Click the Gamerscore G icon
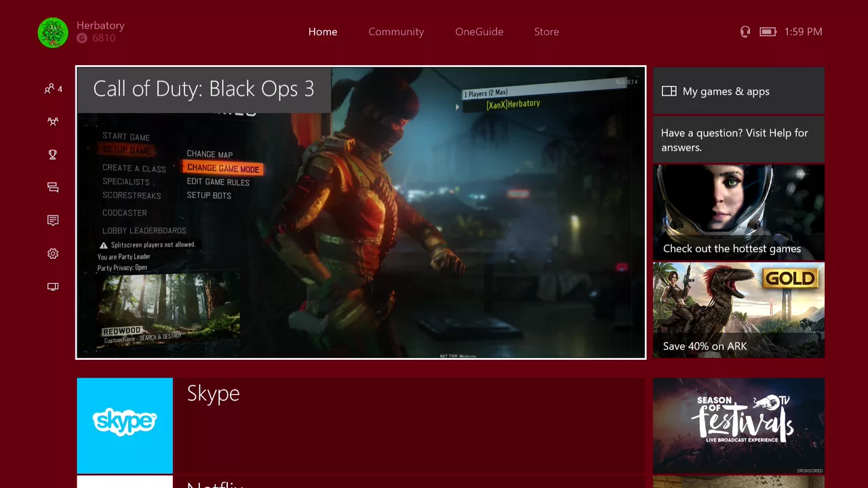Viewport: 868px width, 488px height. 82,39
